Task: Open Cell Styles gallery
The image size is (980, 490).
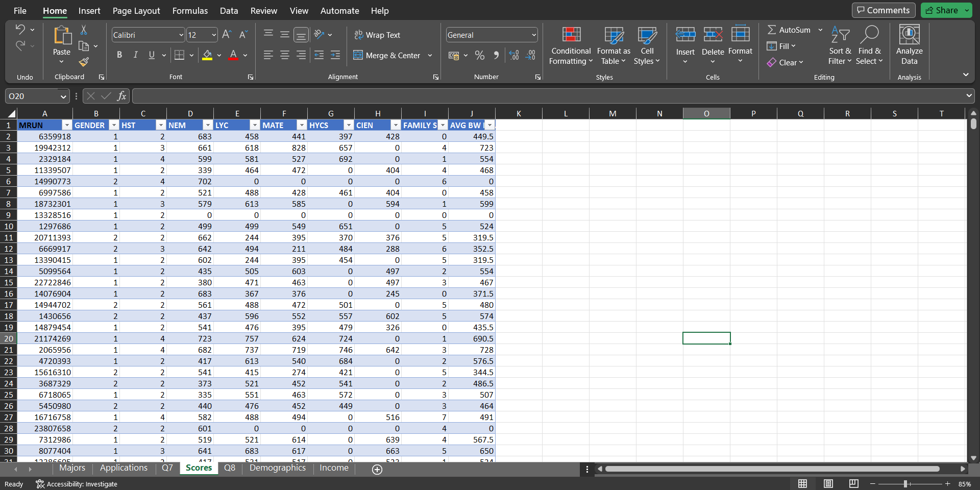Action: 647,45
